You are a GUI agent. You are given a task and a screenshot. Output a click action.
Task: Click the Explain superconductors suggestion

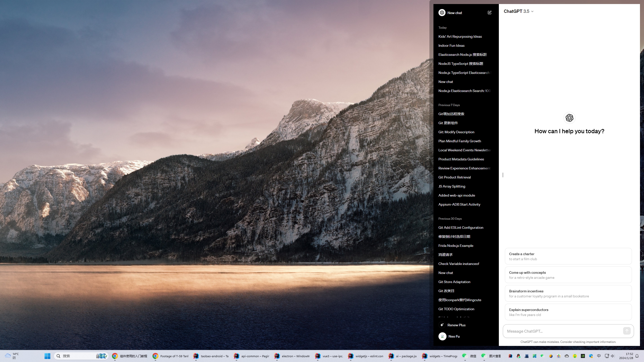click(568, 312)
